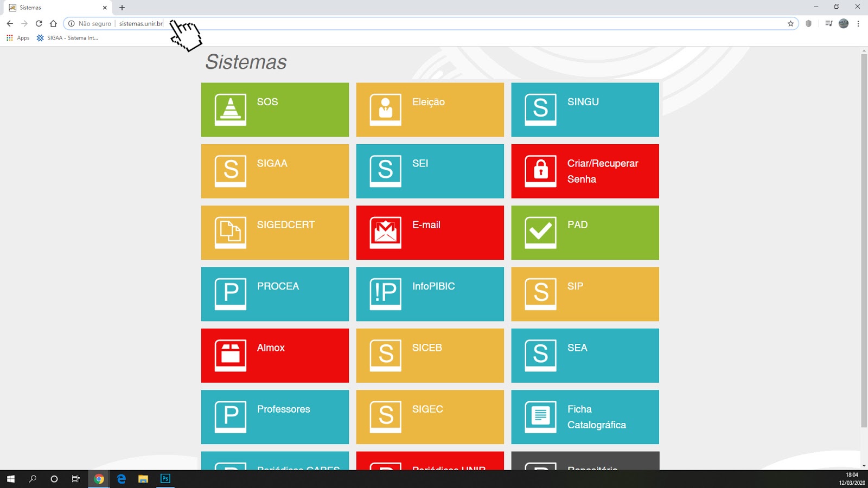Launch Microsoft Edge from the taskbar

[x=121, y=479]
